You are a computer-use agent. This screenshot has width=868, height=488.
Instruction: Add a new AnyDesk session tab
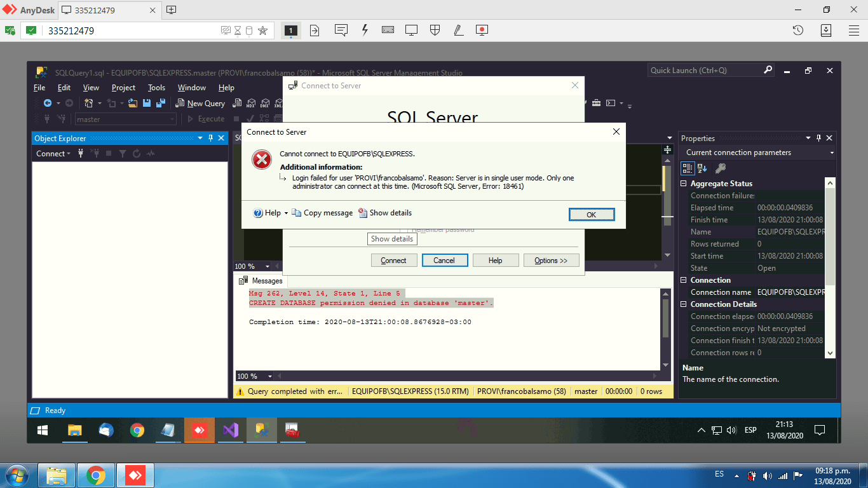(x=171, y=10)
